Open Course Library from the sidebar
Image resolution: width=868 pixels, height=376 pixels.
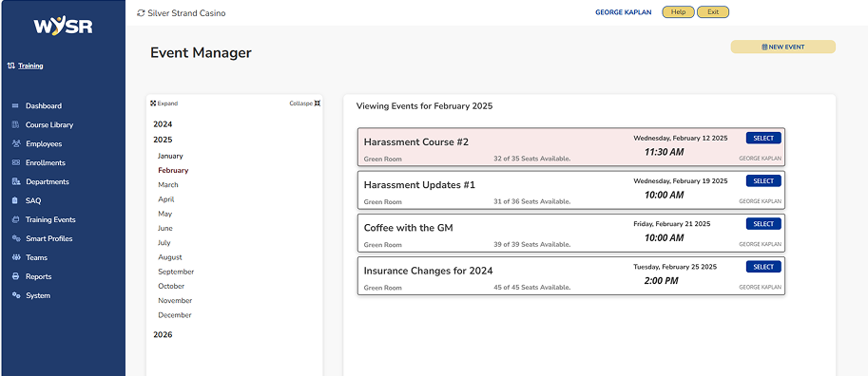(49, 125)
